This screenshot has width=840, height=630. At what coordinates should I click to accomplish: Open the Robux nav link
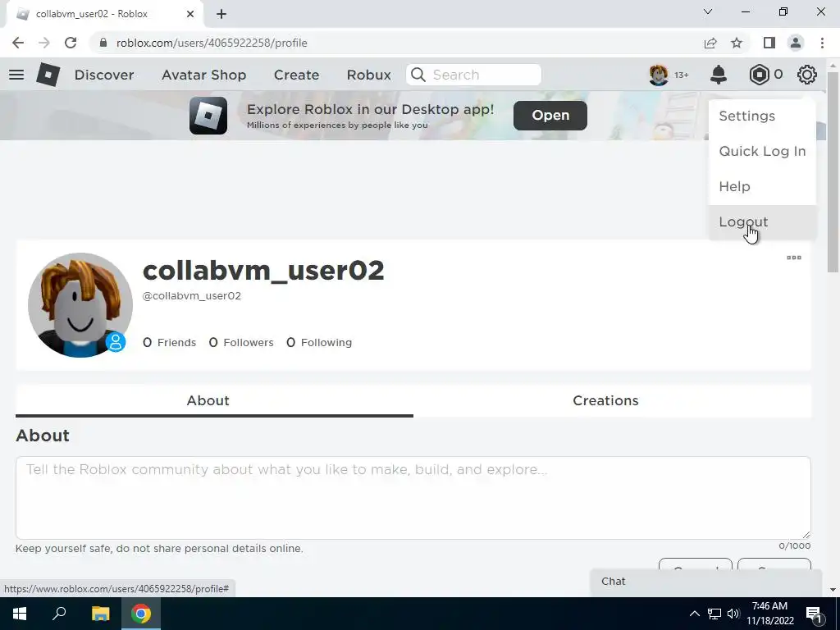click(368, 75)
